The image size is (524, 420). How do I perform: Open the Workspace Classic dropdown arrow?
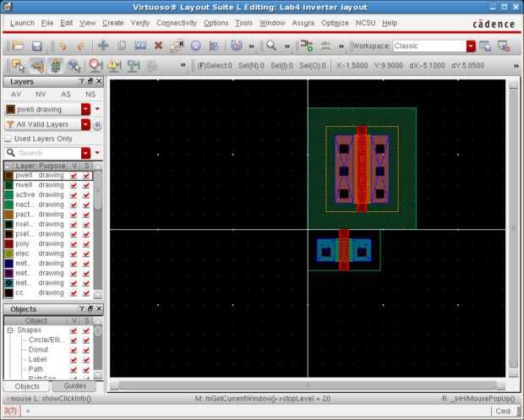pos(471,46)
